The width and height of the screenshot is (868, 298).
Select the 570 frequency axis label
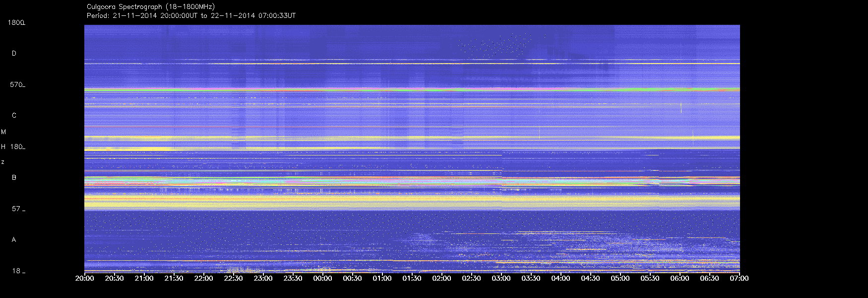(x=17, y=85)
